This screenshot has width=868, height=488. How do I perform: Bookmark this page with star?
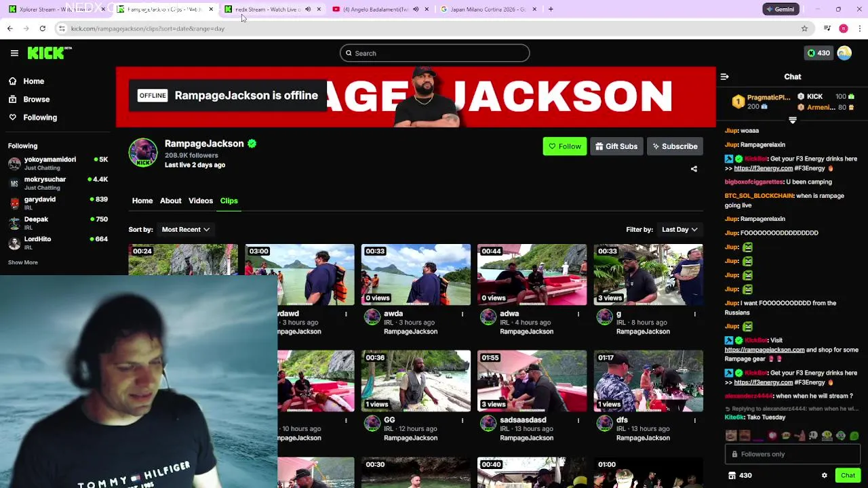[x=804, y=28]
